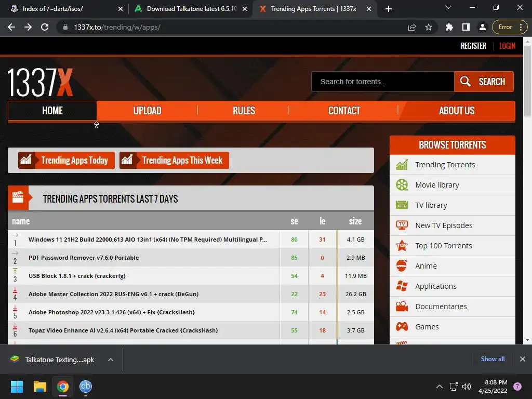Click the Games controller icon
Image resolution: width=532 pixels, height=399 pixels.
pos(402,327)
